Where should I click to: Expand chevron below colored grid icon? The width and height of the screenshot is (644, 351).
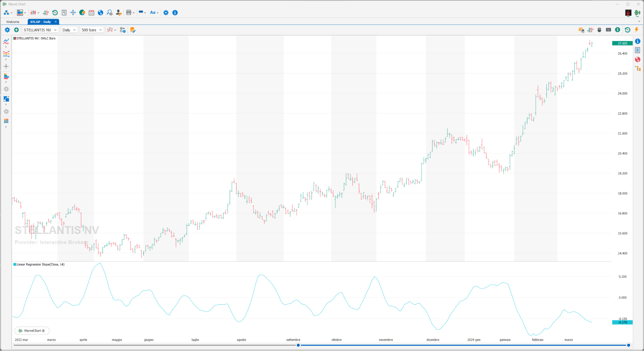6,127
